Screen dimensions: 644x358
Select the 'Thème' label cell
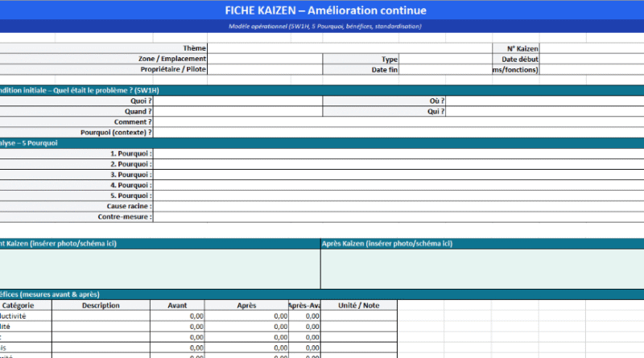(104, 48)
